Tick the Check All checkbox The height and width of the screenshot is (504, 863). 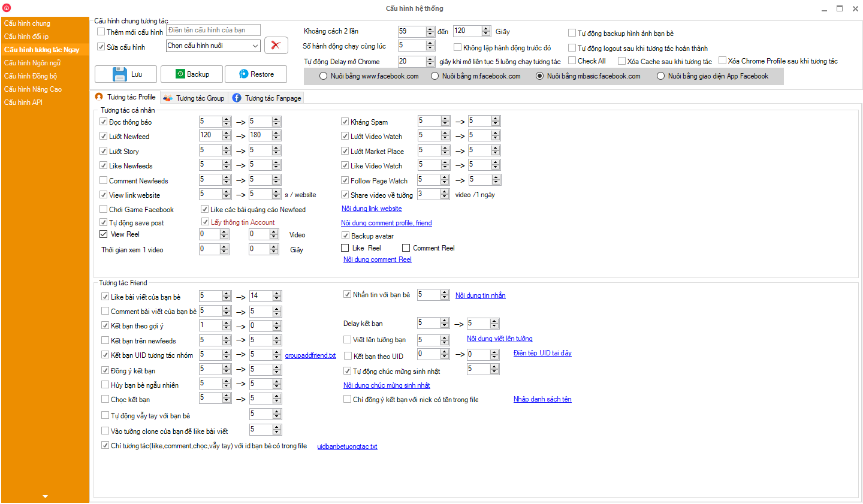click(x=572, y=61)
